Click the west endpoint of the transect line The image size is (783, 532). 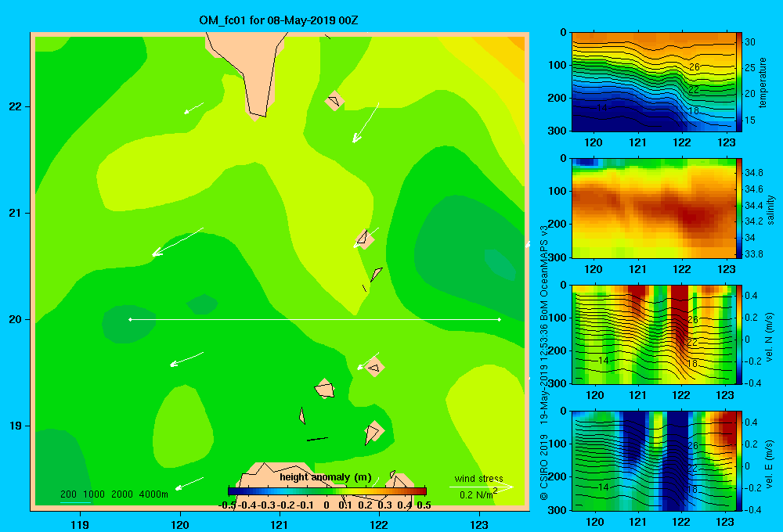click(x=130, y=319)
